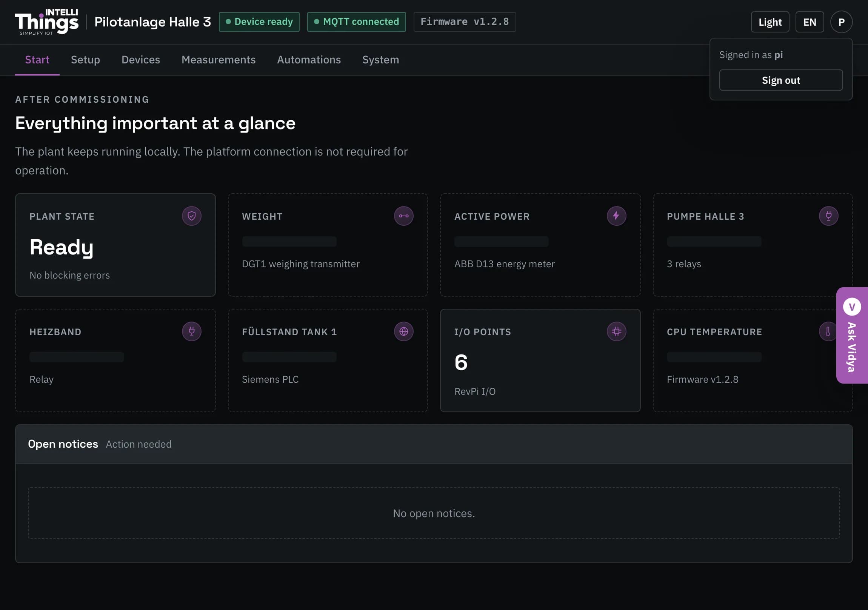Select the Automations tab
868x610 pixels.
point(309,60)
